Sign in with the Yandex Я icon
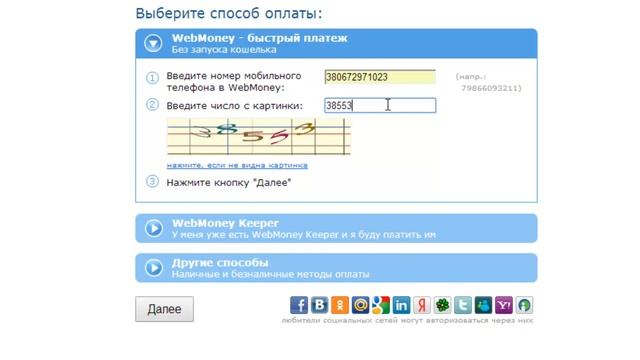Viewport: 640px width, 360px height. (x=422, y=305)
